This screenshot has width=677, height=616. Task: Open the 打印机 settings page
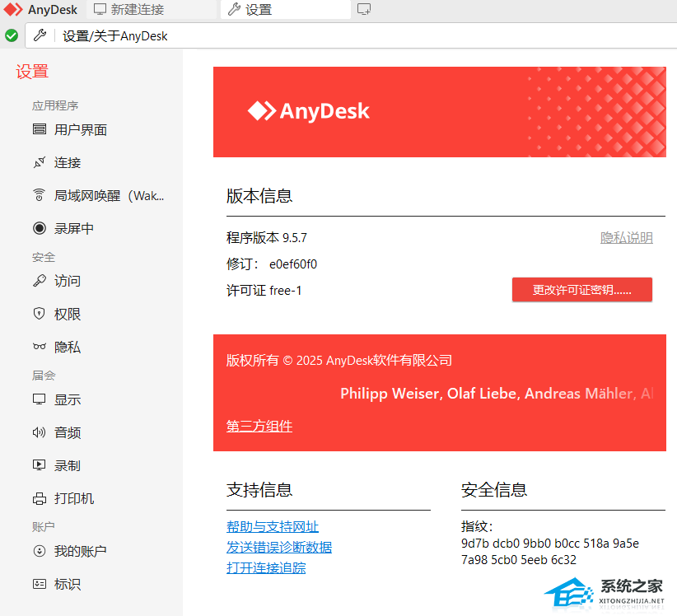pos(74,498)
